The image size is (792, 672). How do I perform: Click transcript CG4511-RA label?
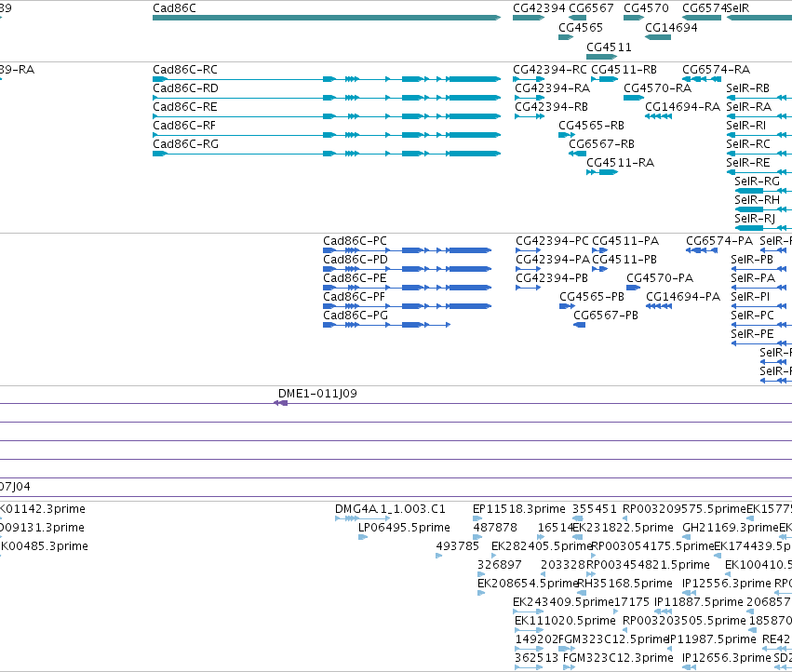coord(620,163)
